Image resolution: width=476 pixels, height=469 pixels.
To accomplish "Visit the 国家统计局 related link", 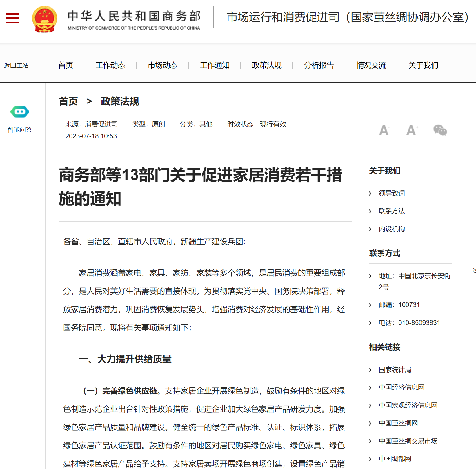I will click(395, 370).
